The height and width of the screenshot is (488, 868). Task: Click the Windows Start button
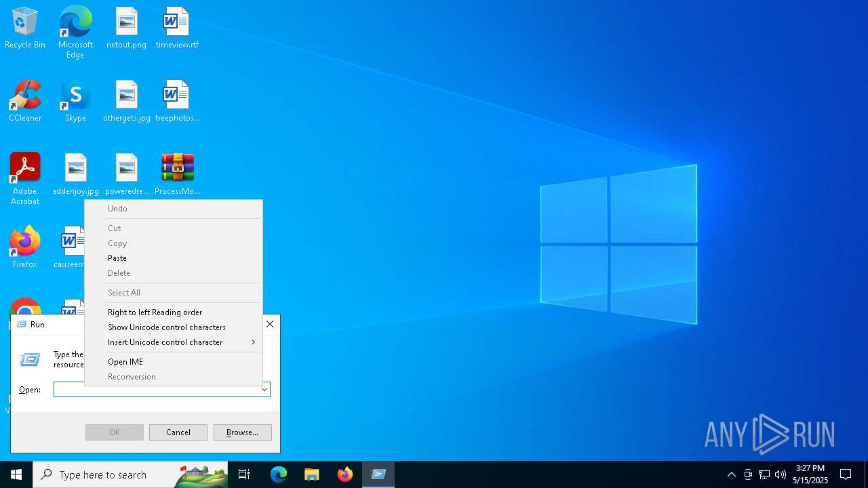[16, 474]
